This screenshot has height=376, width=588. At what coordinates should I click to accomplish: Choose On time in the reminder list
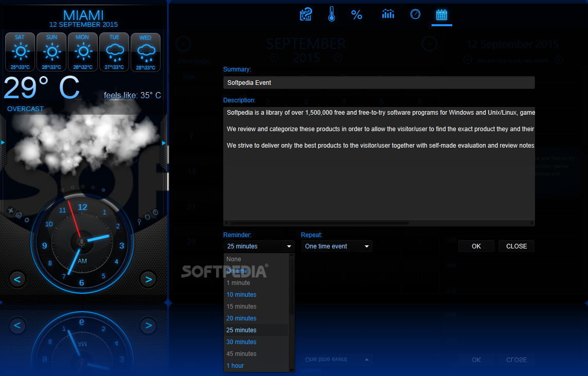(x=256, y=271)
